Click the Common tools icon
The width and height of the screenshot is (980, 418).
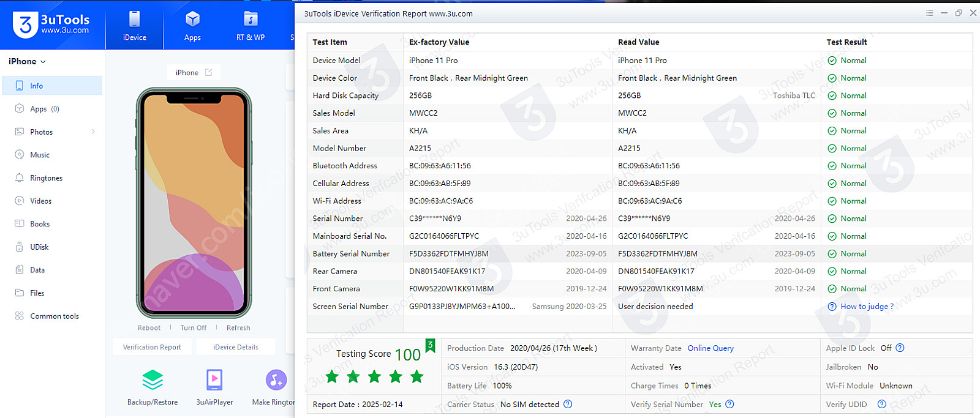click(20, 316)
